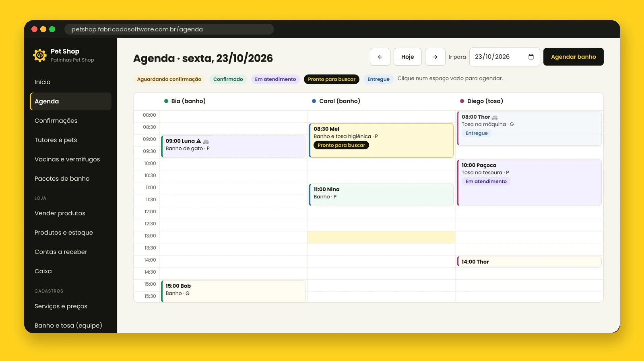
Task: Open the calendar picker icon in date field
Action: [x=531, y=57]
